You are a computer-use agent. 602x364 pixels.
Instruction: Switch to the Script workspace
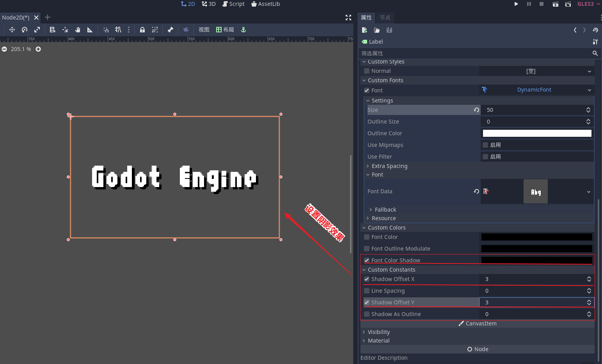(233, 4)
